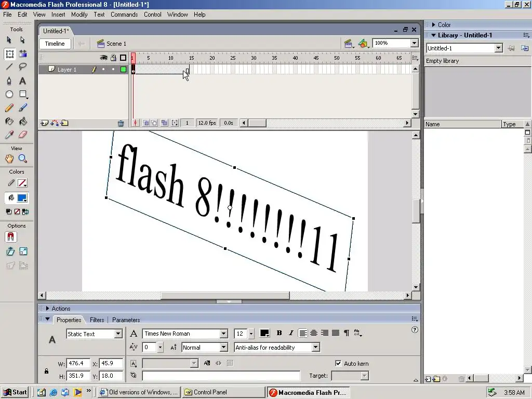Select the Oval tool

coord(9,94)
